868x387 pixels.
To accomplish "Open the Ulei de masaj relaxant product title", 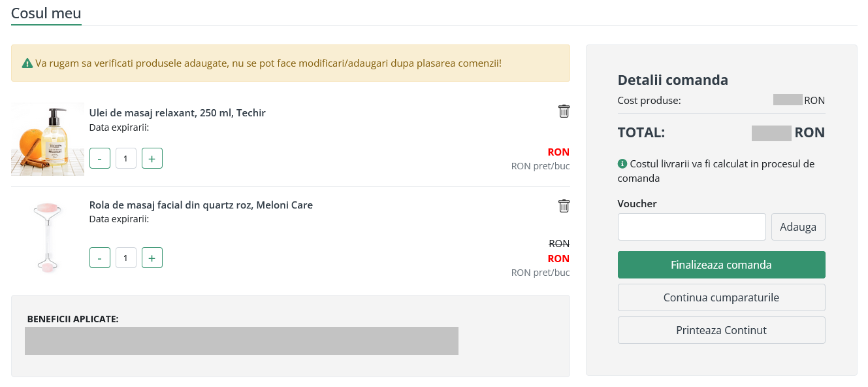I will pos(178,112).
